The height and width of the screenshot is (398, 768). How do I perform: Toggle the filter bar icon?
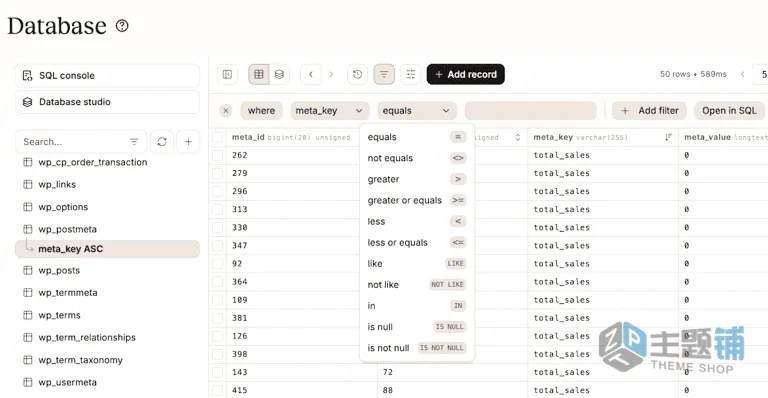[384, 74]
